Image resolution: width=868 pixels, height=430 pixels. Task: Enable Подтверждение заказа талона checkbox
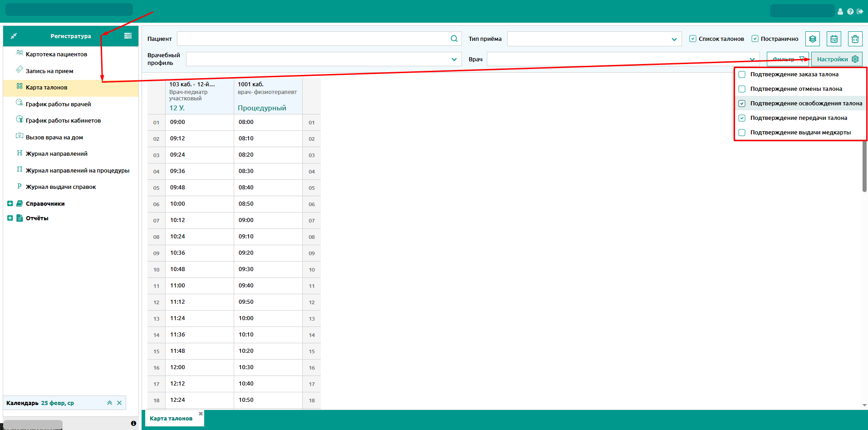pyautogui.click(x=742, y=74)
